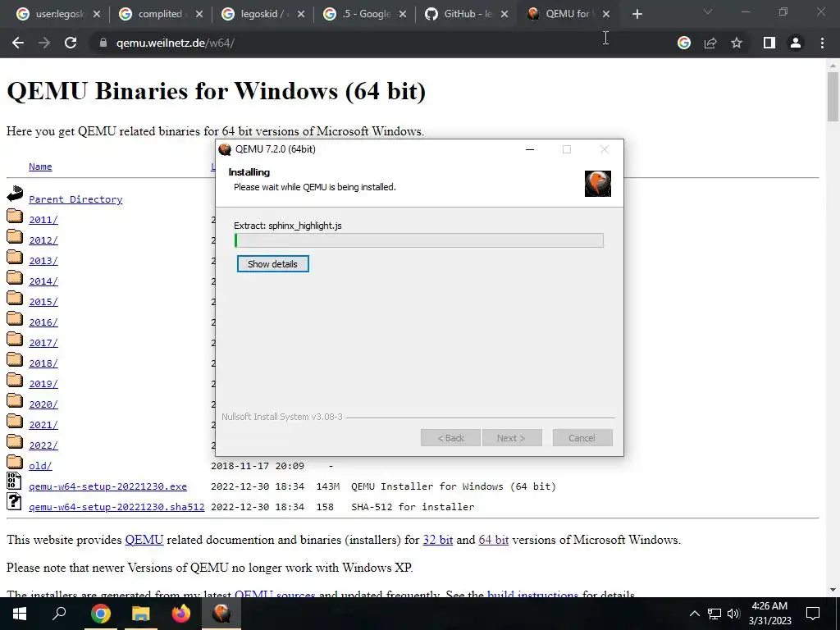Click the page vertical scrollbar thumb
This screenshot has width=840, height=630.
(833, 97)
